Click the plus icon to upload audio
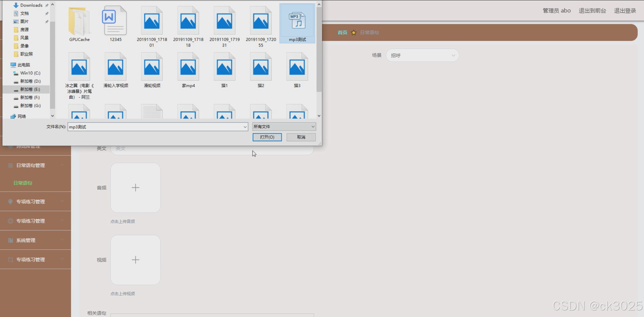644x317 pixels. point(135,187)
